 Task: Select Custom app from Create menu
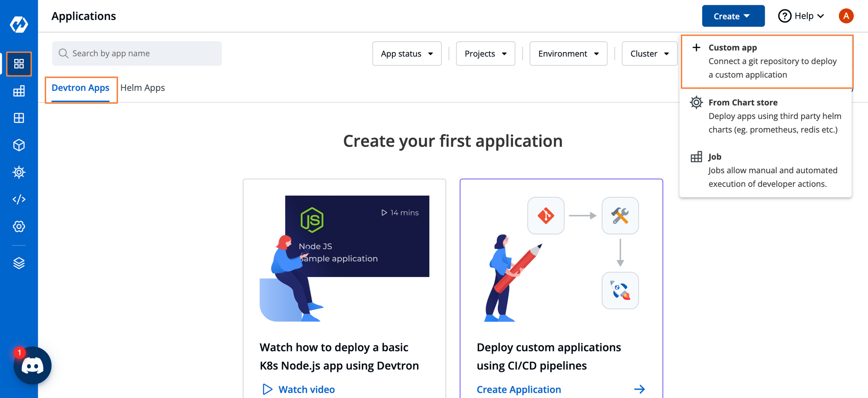click(x=767, y=61)
